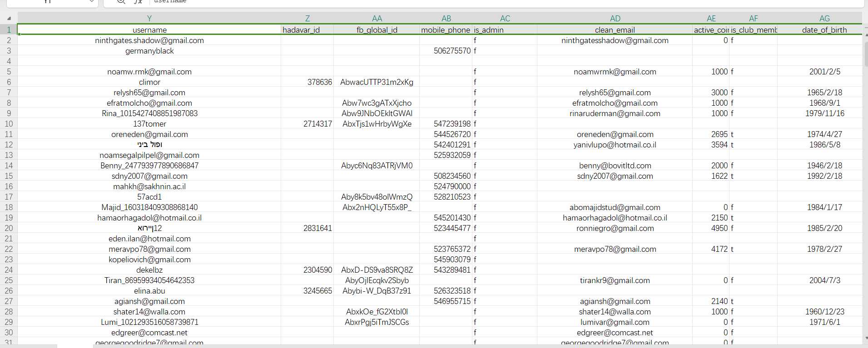Screen dimensions: 868x348
Task: Select the eden.ilan@hotmail.com cell
Action: [149, 239]
